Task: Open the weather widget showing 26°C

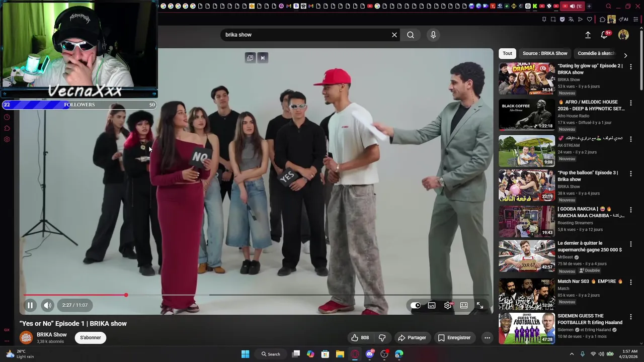Action: (19, 354)
